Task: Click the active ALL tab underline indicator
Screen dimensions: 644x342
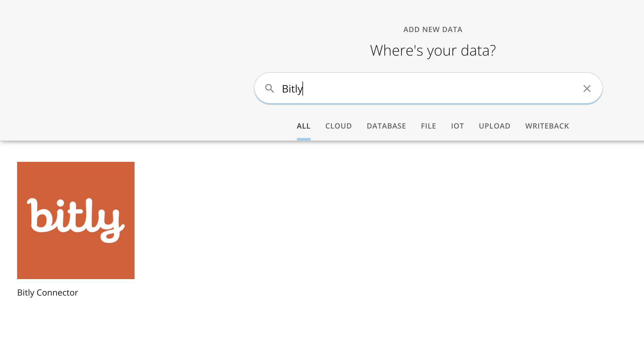Action: tap(303, 139)
